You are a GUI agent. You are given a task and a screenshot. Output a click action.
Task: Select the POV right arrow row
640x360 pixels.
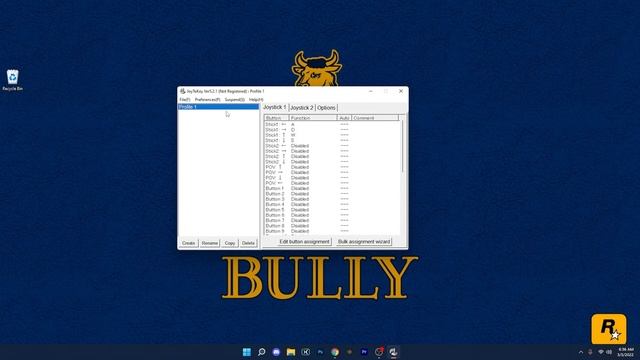(332, 172)
